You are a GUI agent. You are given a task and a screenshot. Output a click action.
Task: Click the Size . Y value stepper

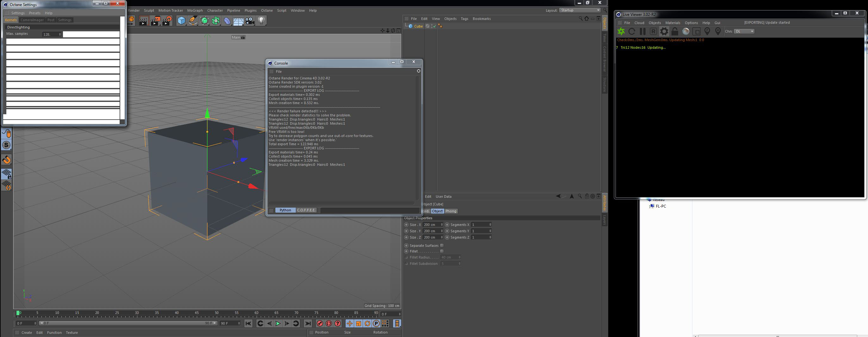pyautogui.click(x=442, y=231)
